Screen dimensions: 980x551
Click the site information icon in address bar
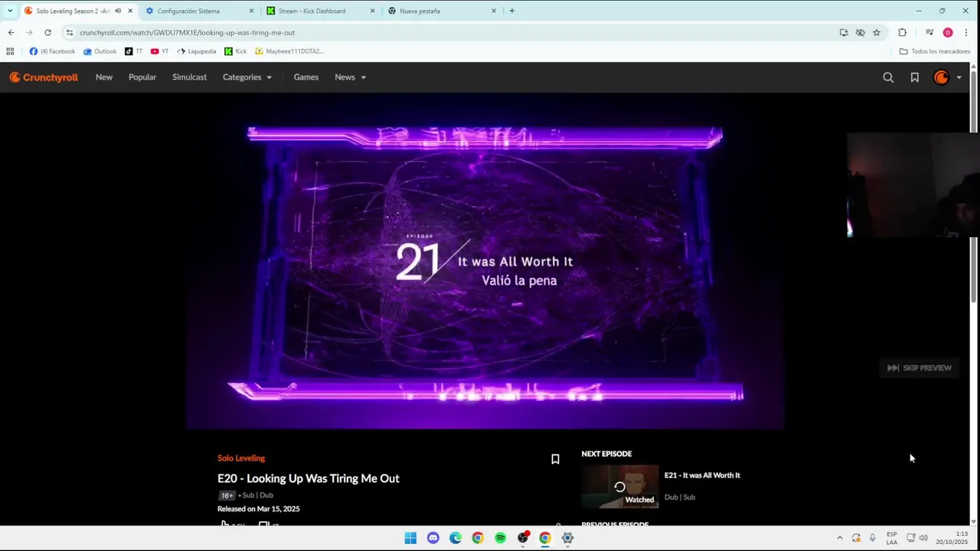70,32
